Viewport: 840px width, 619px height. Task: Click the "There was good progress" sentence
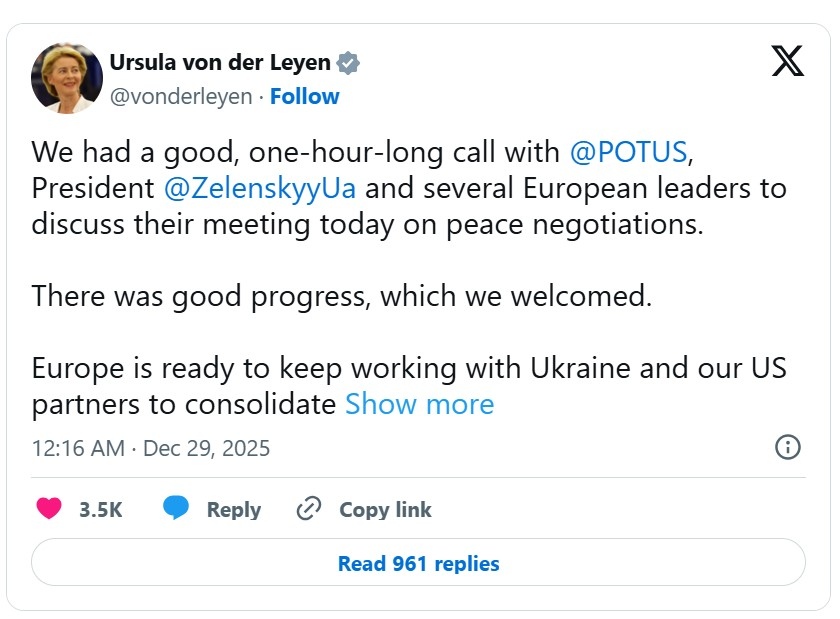(x=341, y=296)
